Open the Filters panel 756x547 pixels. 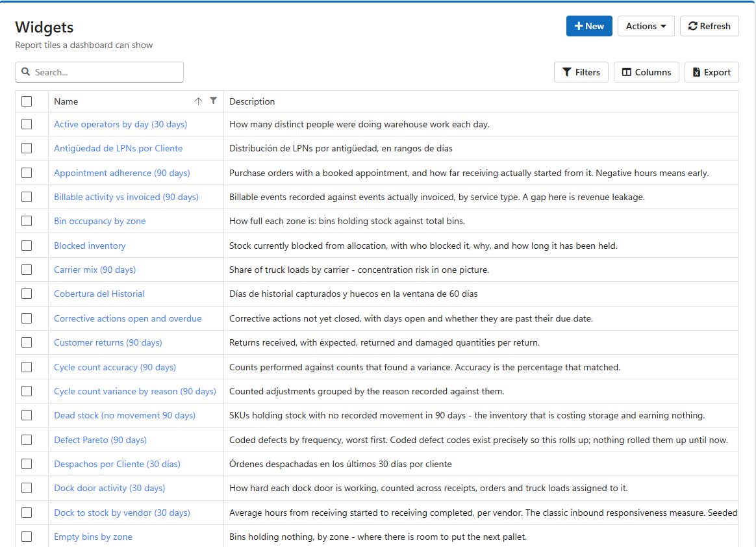click(x=581, y=72)
